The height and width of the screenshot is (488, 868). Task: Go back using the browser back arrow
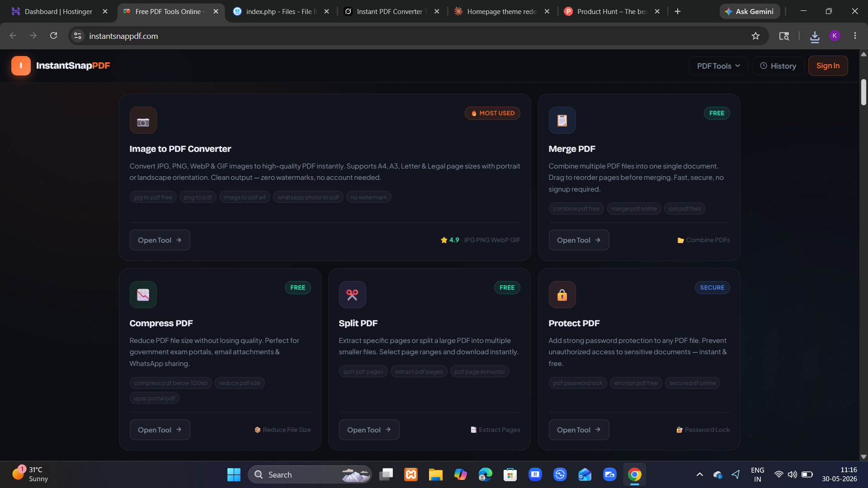click(x=13, y=36)
